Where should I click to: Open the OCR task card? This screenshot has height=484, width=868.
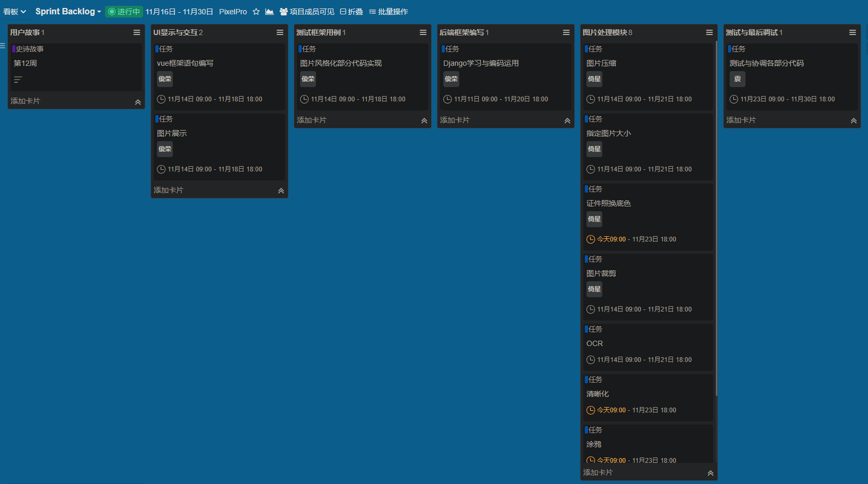[648, 347]
